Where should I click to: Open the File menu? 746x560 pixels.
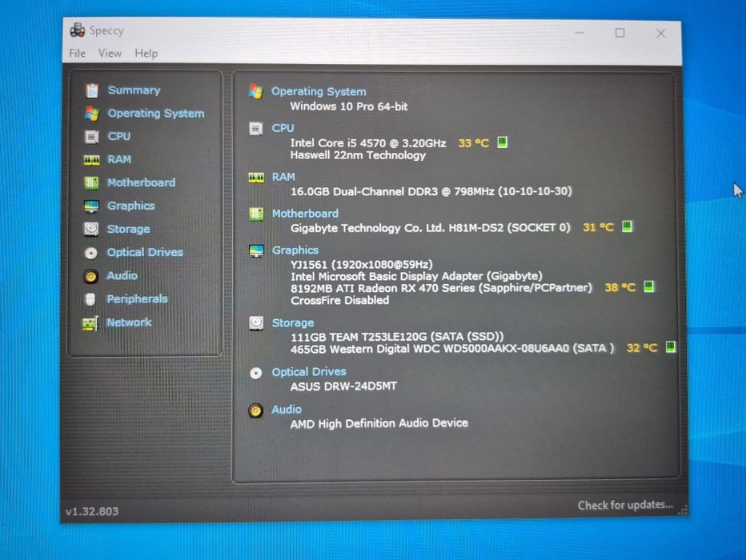(x=77, y=53)
